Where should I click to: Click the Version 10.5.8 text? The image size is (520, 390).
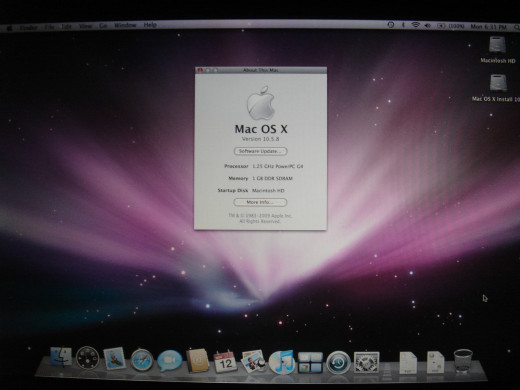[260, 139]
